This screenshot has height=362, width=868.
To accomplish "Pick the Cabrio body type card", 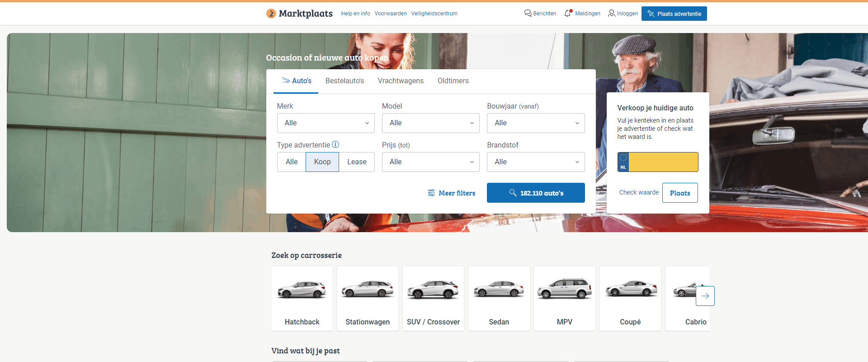I will pos(688,298).
